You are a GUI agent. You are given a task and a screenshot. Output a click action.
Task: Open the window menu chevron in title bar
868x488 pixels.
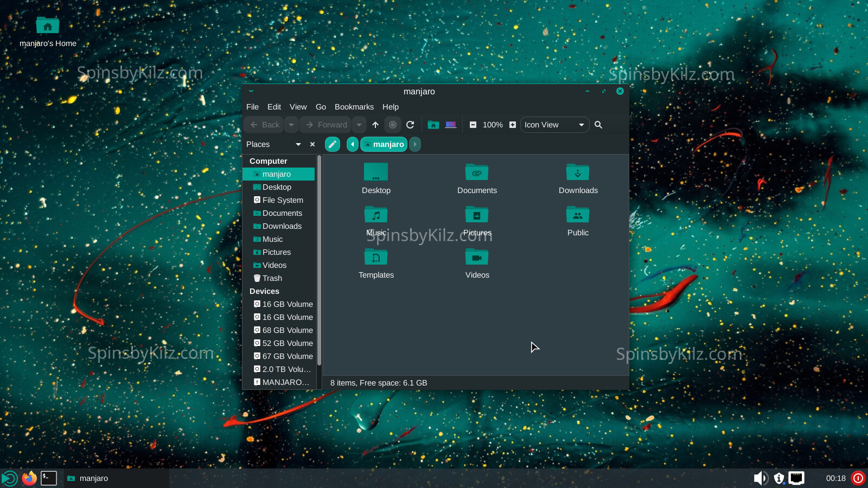[251, 91]
